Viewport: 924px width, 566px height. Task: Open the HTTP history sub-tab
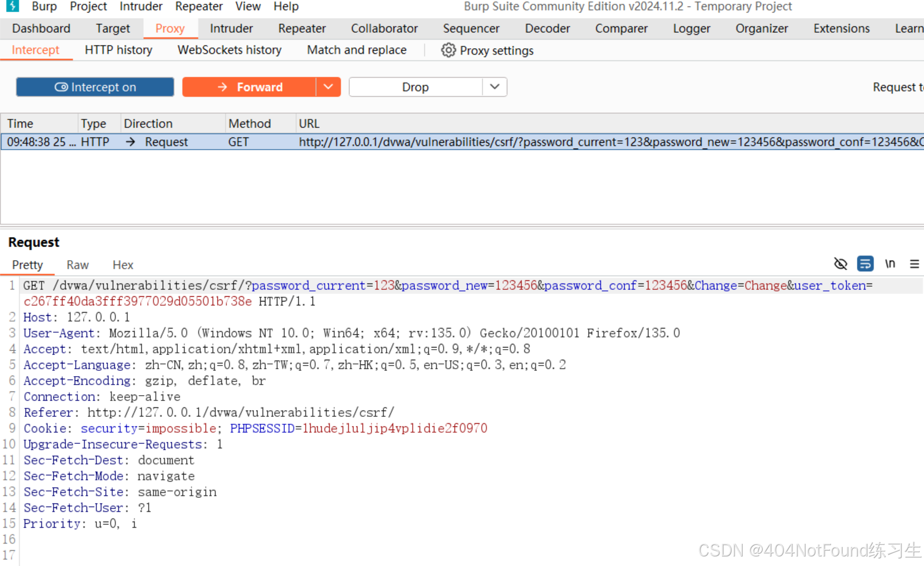click(118, 50)
